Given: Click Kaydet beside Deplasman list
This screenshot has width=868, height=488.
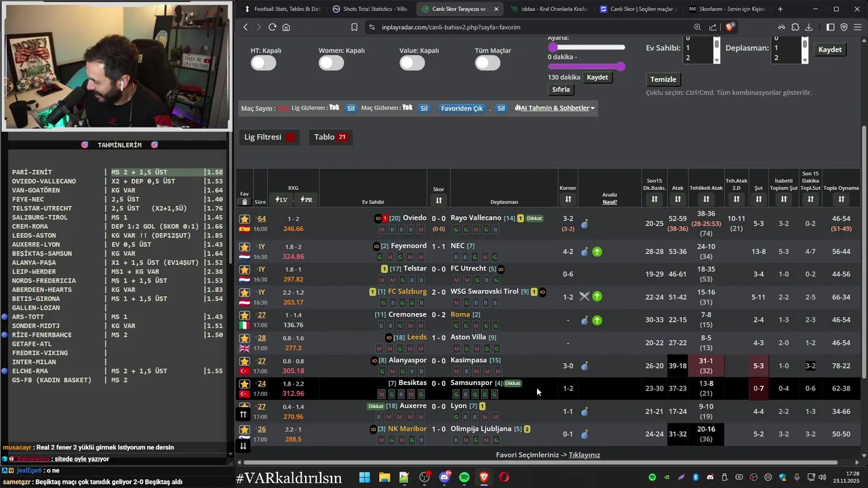Looking at the screenshot, I should point(830,49).
